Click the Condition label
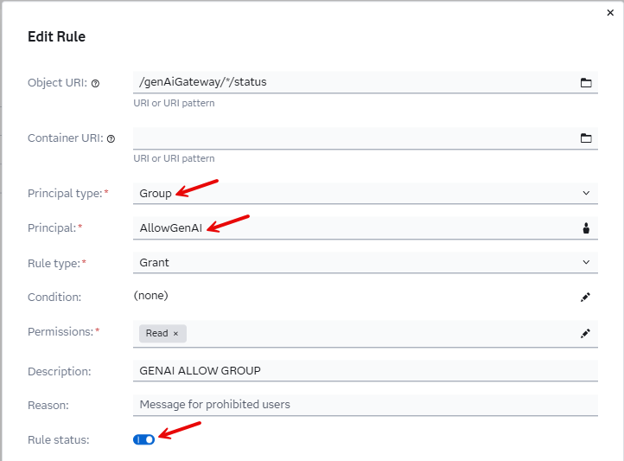Screen dimensions: 624x461 (54, 297)
